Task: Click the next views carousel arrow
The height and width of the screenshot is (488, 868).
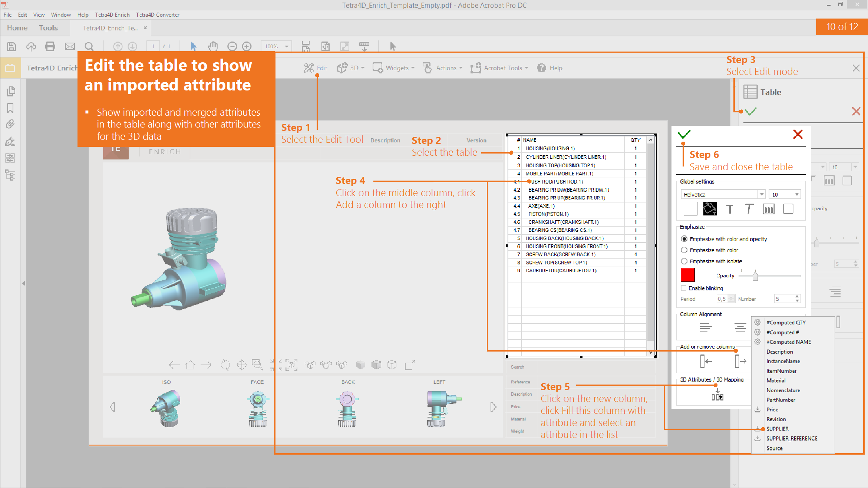Action: coord(493,407)
